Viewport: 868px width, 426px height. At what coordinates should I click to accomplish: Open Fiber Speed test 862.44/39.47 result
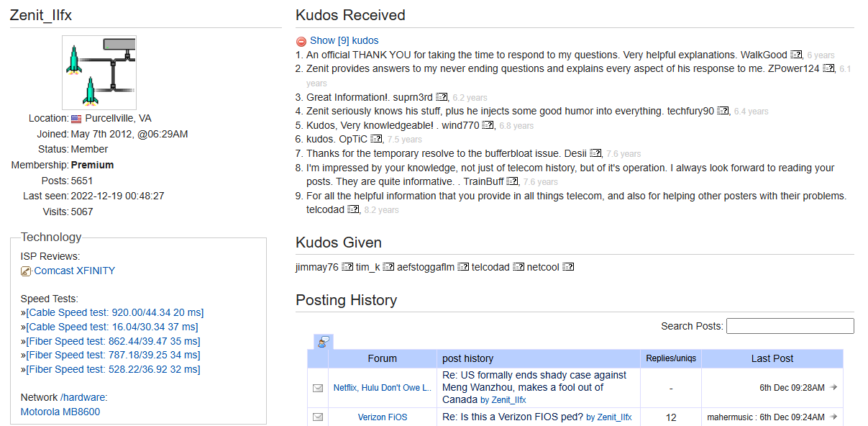point(113,341)
